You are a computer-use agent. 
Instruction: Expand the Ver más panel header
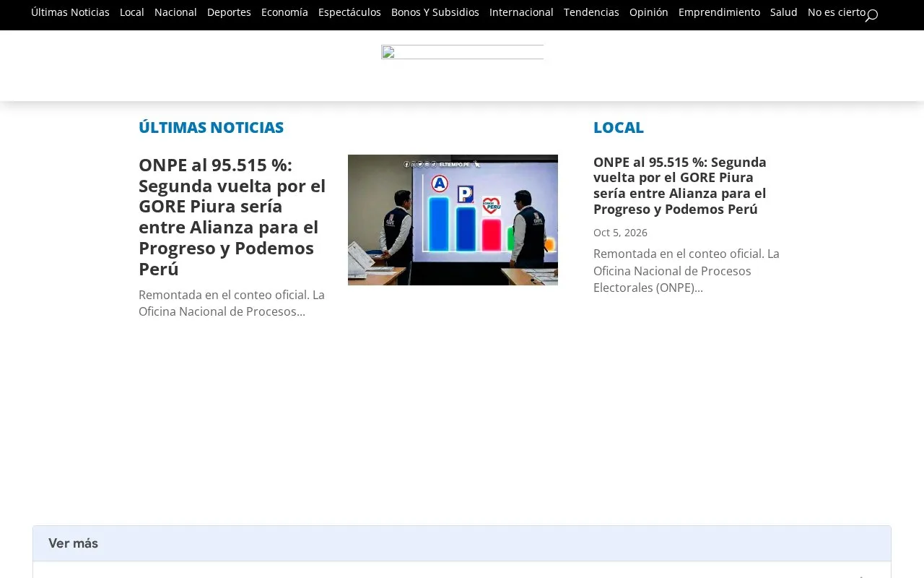462,543
